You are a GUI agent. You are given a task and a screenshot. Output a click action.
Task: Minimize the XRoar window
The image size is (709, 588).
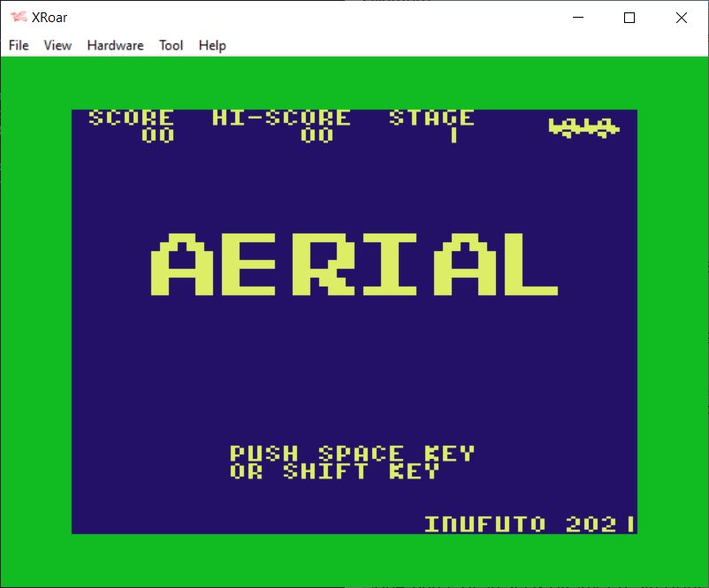point(579,18)
